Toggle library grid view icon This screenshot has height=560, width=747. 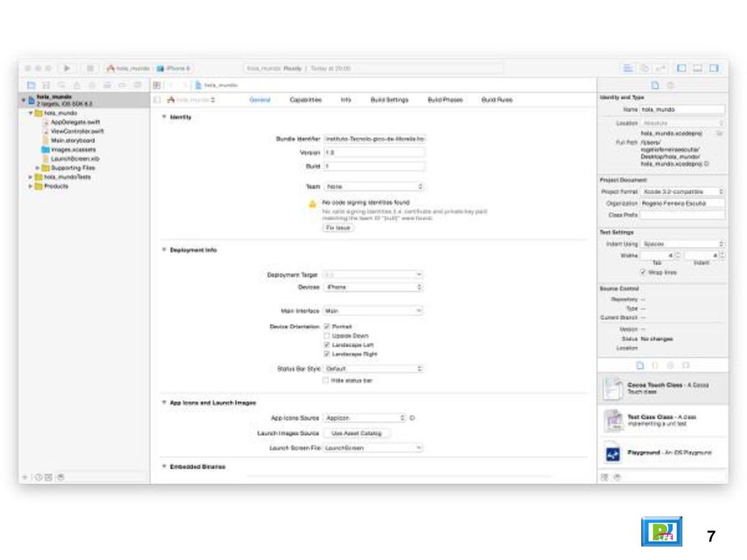point(605,477)
